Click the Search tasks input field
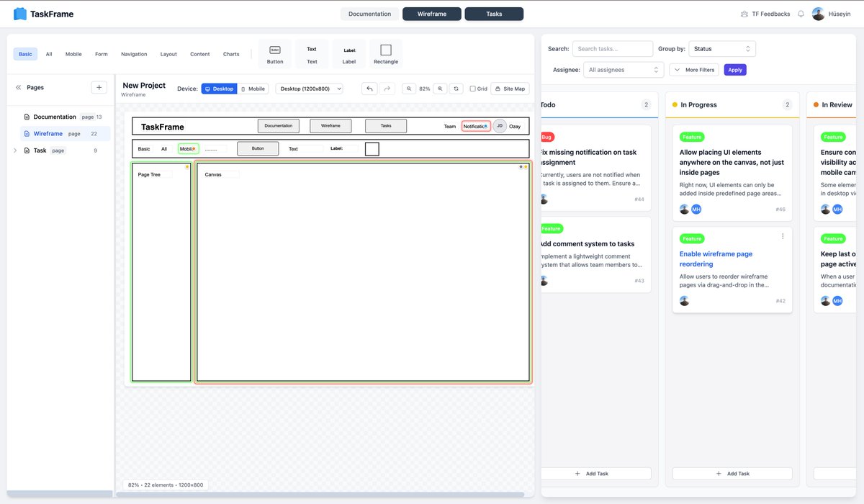 pos(613,49)
